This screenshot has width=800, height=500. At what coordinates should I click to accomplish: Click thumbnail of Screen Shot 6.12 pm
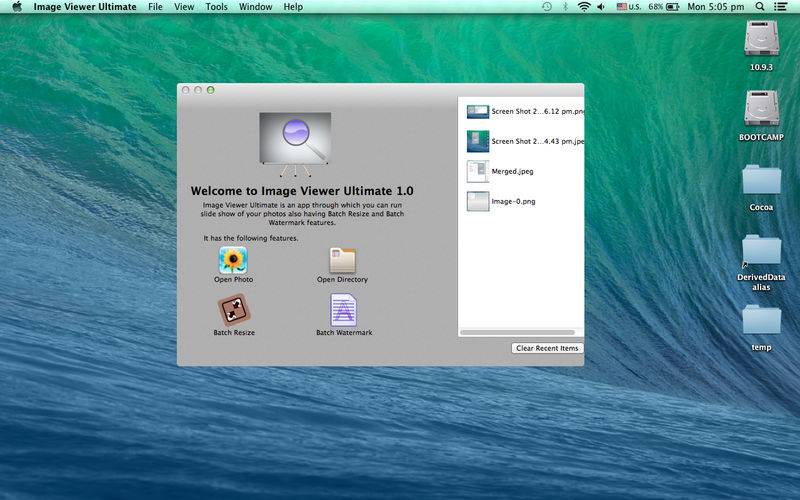click(x=478, y=111)
